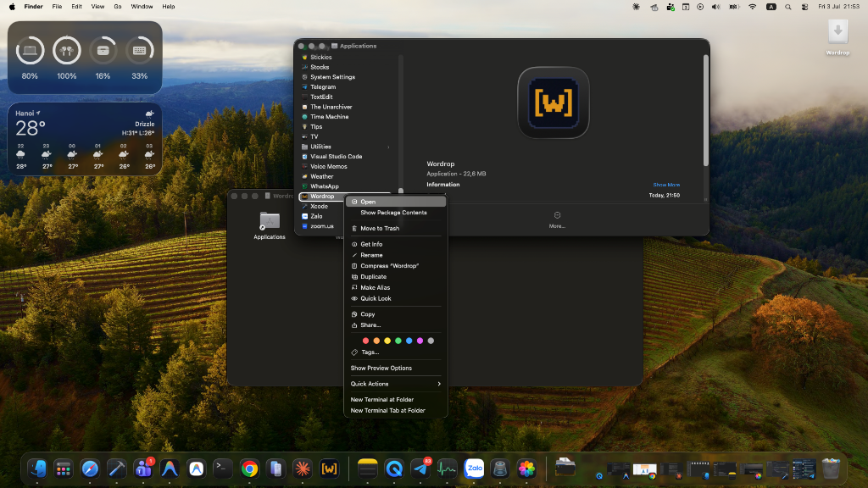Viewport: 868px width, 488px height.
Task: Choose Tags... in the context menu
Action: tap(396, 352)
